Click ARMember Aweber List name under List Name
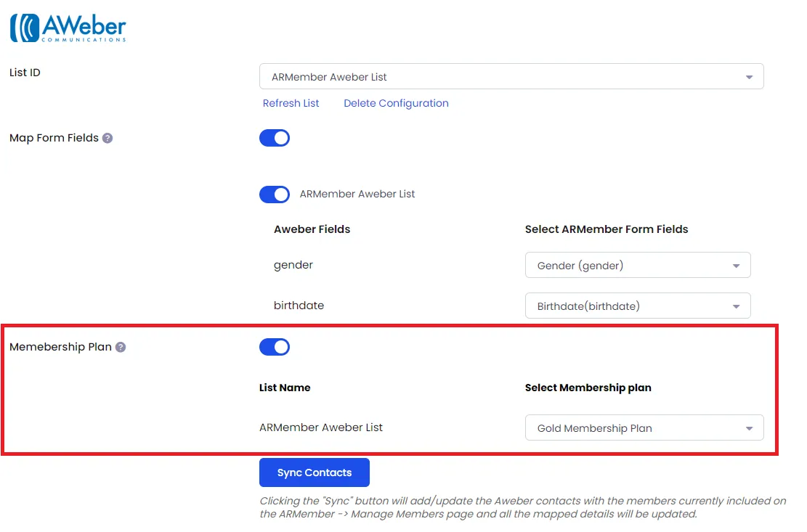The height and width of the screenshot is (532, 807). click(x=321, y=427)
